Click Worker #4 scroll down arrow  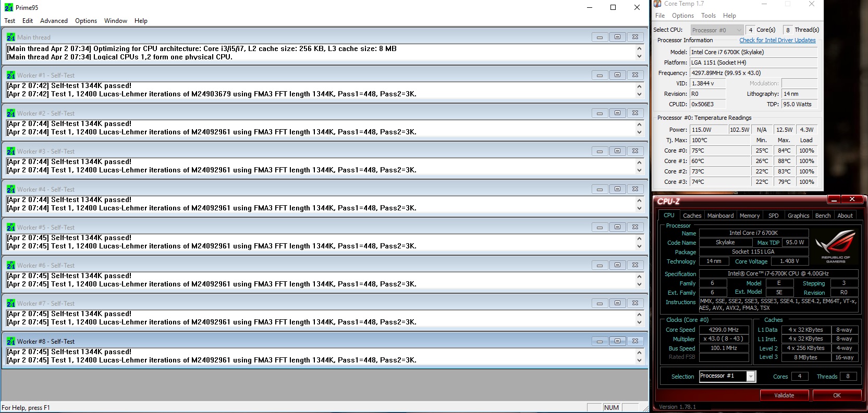pyautogui.click(x=639, y=208)
